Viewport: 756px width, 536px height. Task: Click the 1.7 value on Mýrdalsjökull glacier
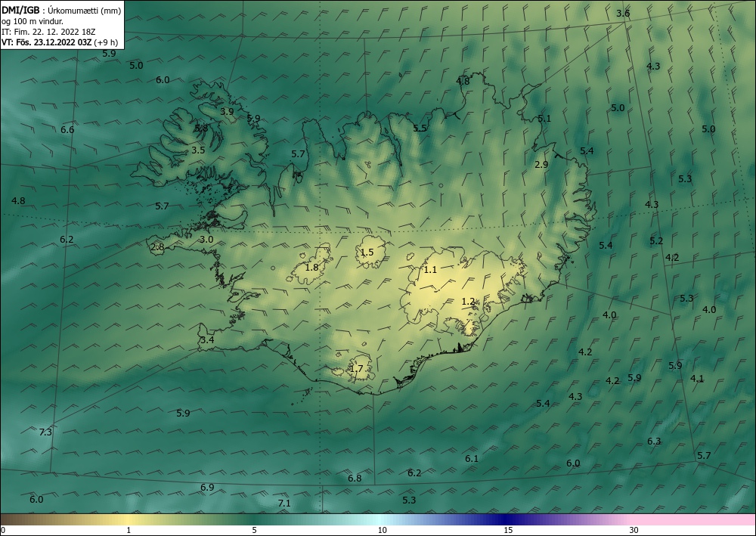coord(356,369)
